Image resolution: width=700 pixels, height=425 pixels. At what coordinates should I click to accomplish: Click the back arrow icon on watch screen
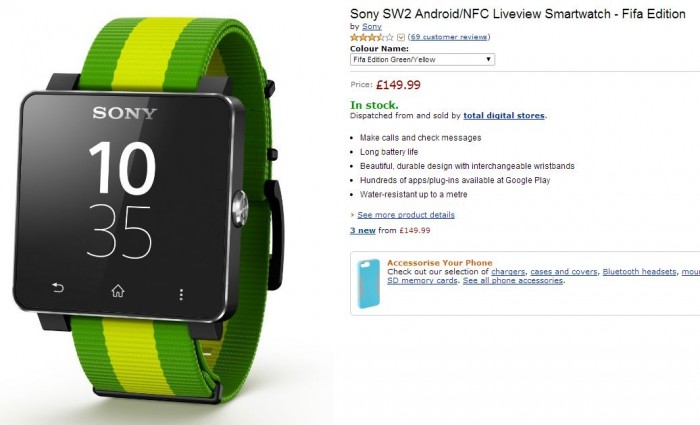tap(58, 288)
